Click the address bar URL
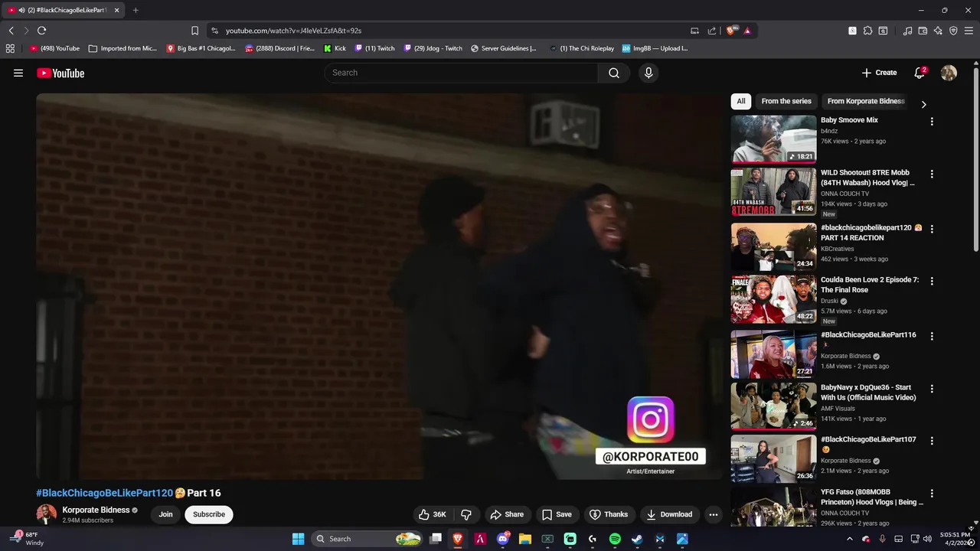980x551 pixels. click(x=293, y=31)
